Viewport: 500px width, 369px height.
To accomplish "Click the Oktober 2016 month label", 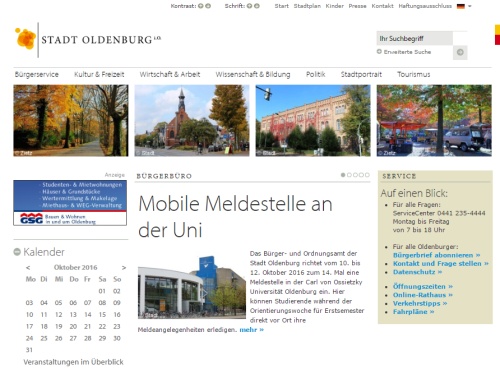I will click(x=76, y=268).
